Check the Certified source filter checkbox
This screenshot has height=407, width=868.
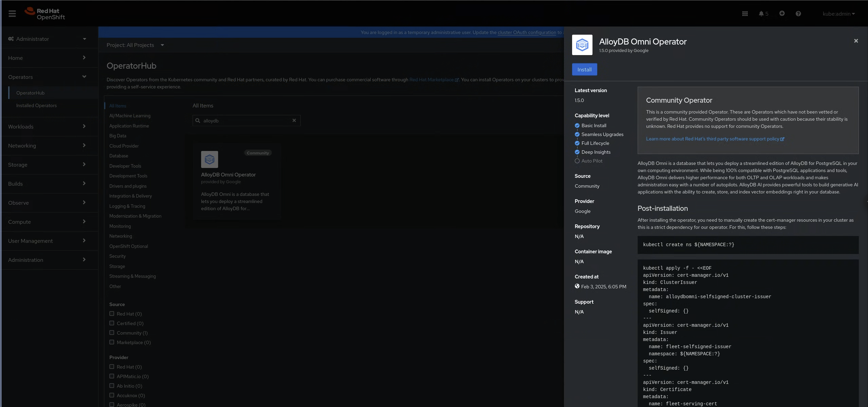coord(111,323)
